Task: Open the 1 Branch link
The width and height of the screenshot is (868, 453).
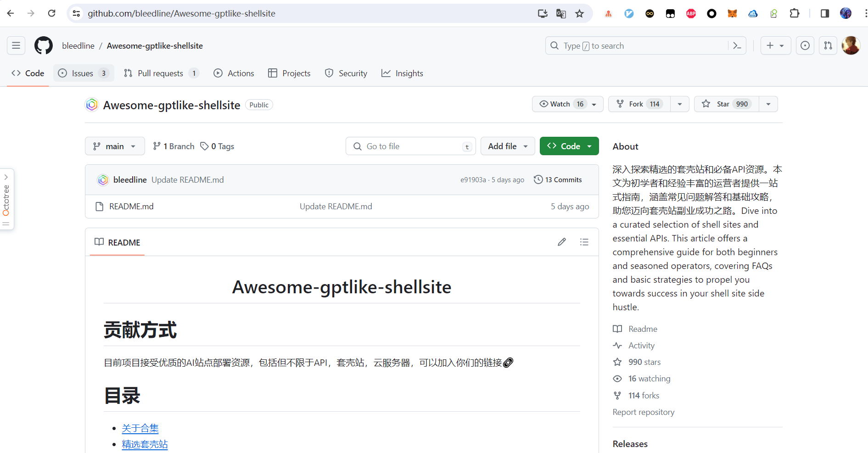Action: [x=174, y=146]
